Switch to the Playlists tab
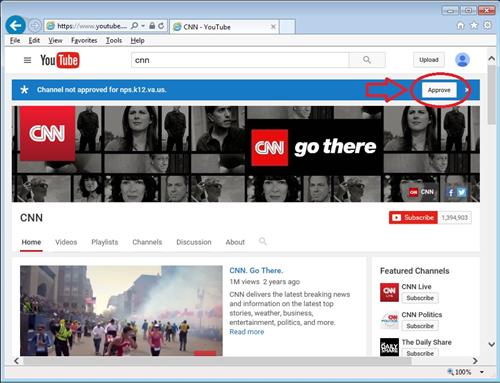 click(105, 242)
